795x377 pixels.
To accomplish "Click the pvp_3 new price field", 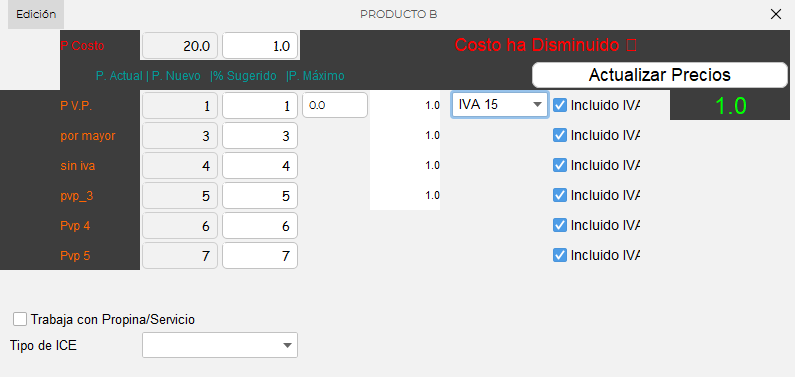I will 260,196.
